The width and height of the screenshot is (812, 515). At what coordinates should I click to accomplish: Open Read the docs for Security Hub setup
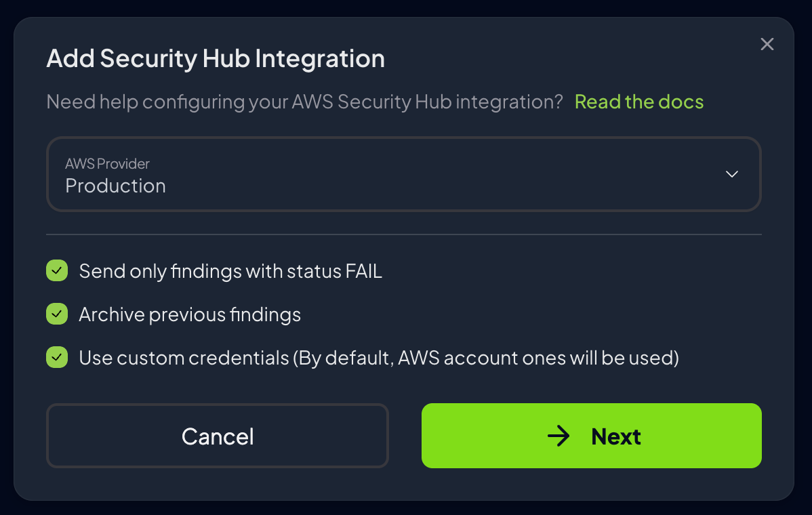tap(638, 102)
